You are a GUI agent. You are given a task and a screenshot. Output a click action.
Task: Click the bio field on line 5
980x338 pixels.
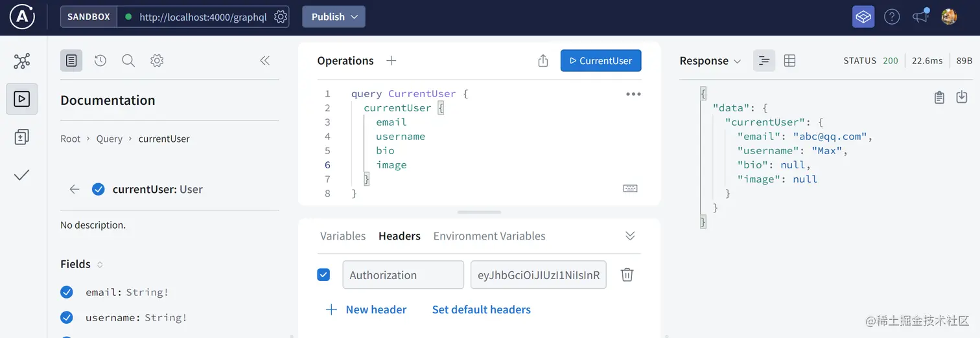pos(385,151)
